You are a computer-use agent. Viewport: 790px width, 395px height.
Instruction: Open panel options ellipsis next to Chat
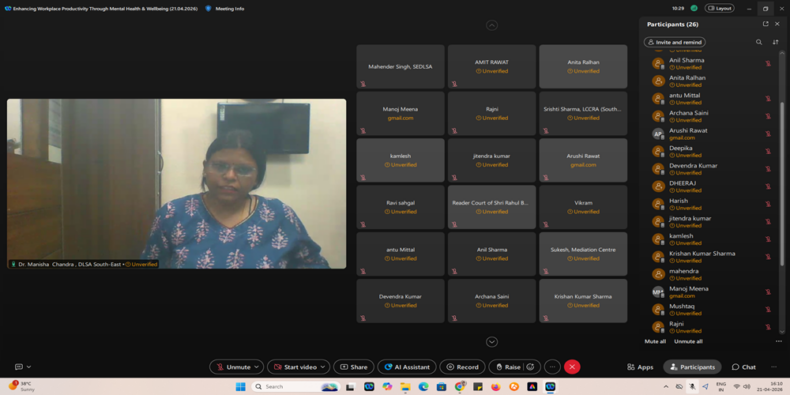(x=774, y=367)
